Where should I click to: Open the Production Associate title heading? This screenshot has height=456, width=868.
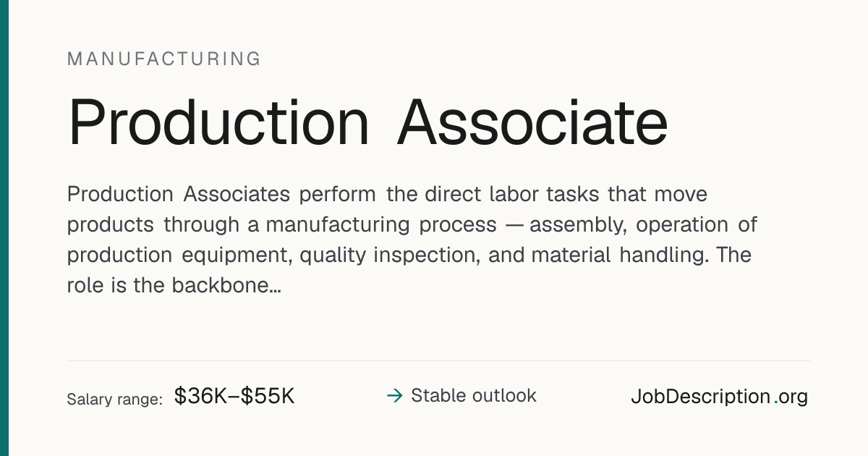pos(367,123)
